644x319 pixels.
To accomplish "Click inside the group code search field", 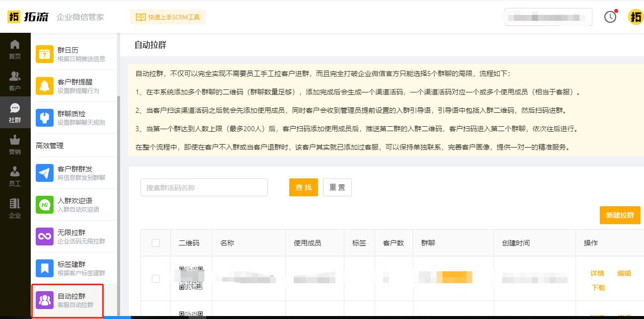I will [x=203, y=187].
